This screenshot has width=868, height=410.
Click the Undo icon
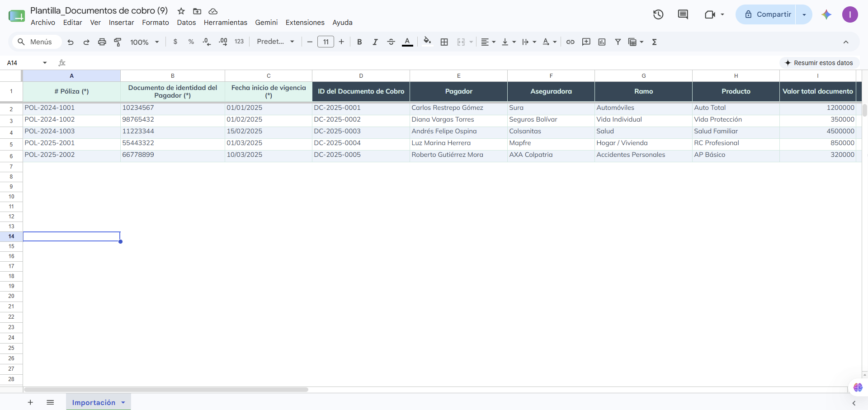coord(71,42)
